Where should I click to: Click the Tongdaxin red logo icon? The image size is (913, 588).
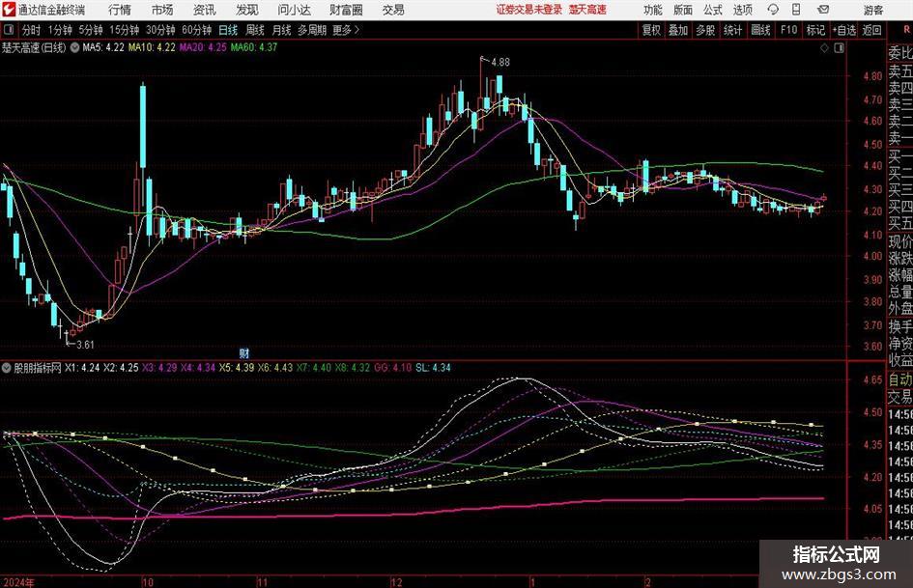click(x=8, y=10)
